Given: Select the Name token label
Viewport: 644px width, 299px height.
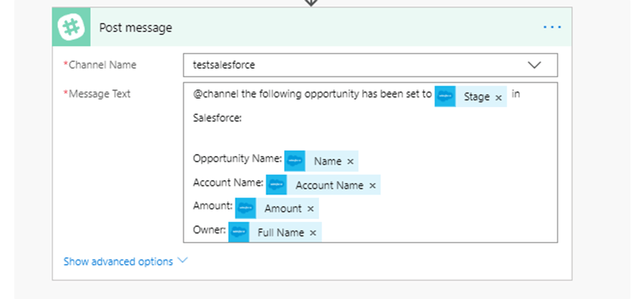Looking at the screenshot, I should 328,162.
